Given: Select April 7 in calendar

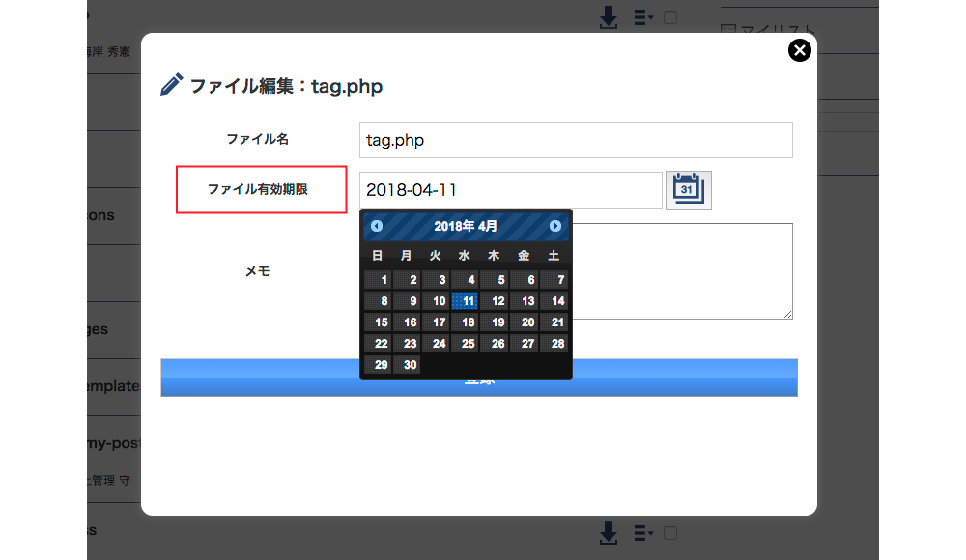Looking at the screenshot, I should (x=554, y=280).
